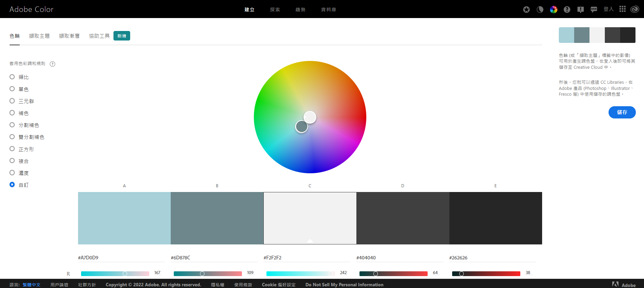The width and height of the screenshot is (644, 288).
Task: Open the 資料庫 menu
Action: pyautogui.click(x=328, y=10)
